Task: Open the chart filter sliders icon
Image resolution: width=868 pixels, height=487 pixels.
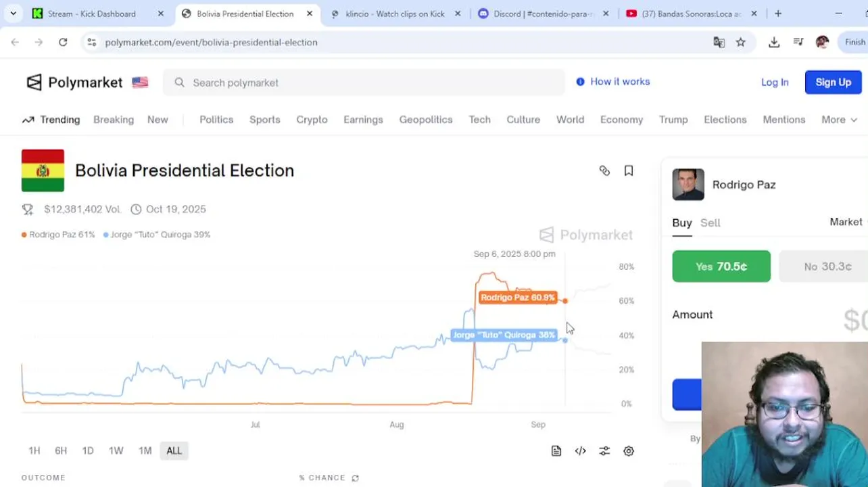Action: 604,451
